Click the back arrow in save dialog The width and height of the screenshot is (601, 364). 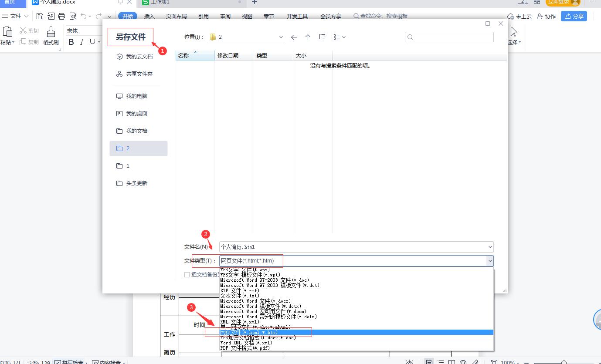(294, 37)
